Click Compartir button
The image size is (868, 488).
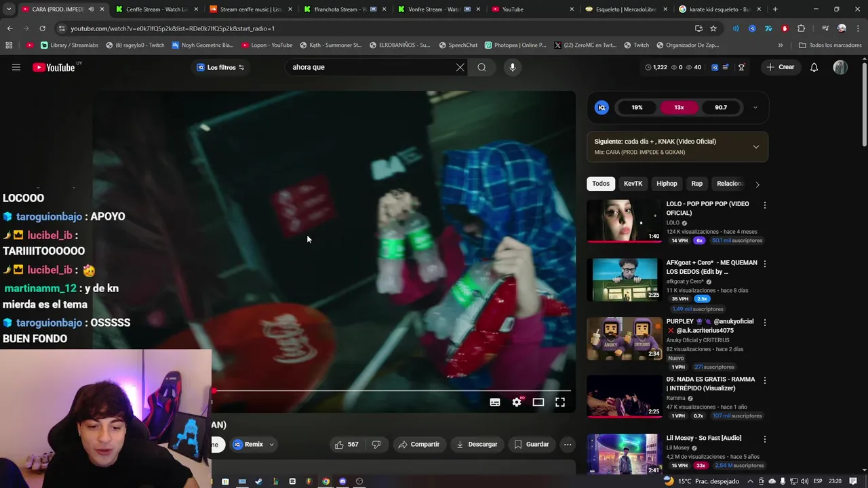(x=419, y=444)
